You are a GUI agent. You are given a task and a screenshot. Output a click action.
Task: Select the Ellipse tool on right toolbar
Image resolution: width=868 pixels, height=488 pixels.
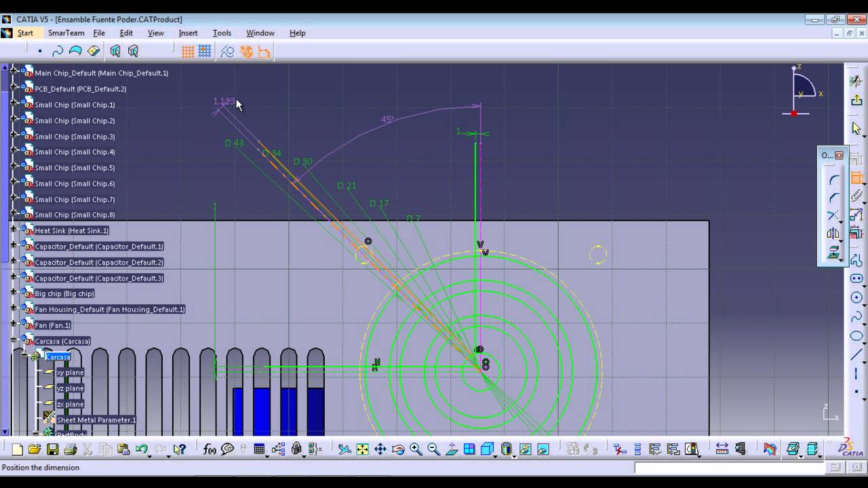click(x=856, y=336)
